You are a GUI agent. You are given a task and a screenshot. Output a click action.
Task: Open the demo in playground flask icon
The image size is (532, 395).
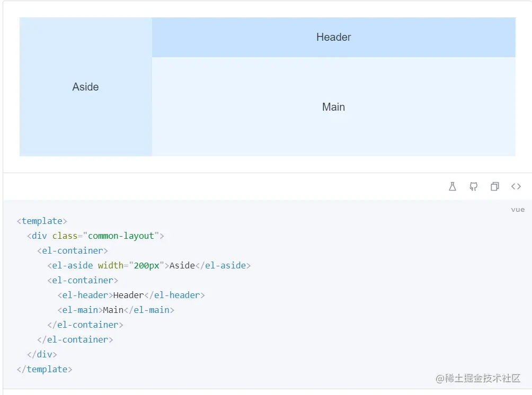[453, 186]
